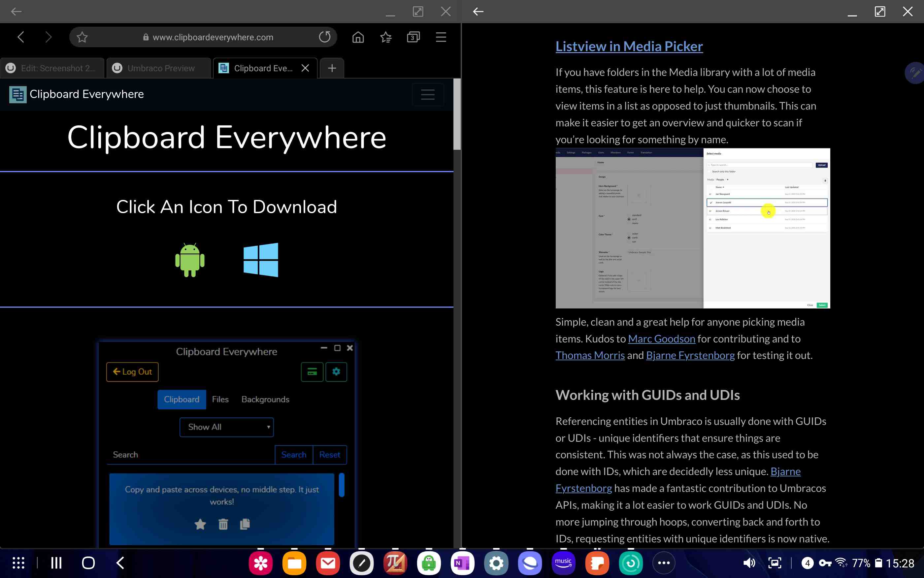Screen dimensions: 924x578
Task: Open the browser hamburger menu
Action: tap(441, 37)
